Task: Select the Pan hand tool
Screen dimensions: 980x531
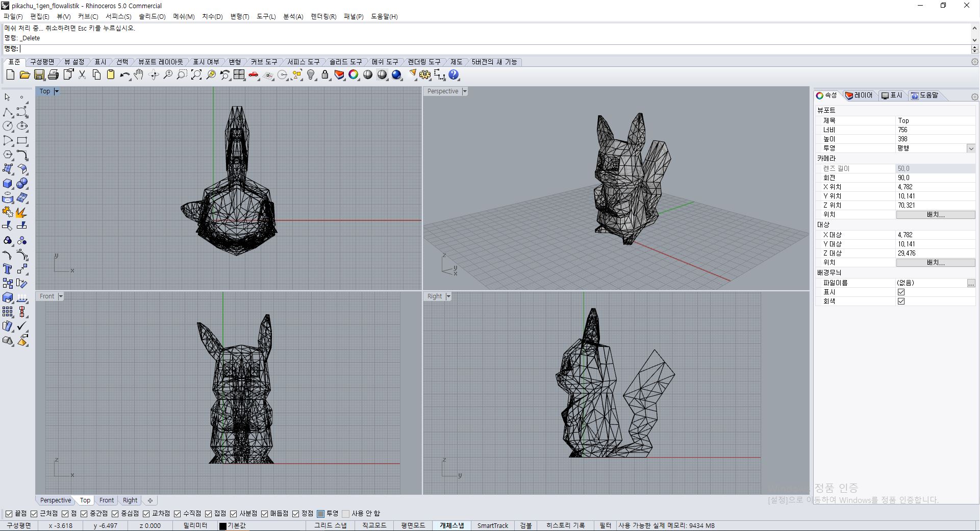Action: tap(139, 75)
